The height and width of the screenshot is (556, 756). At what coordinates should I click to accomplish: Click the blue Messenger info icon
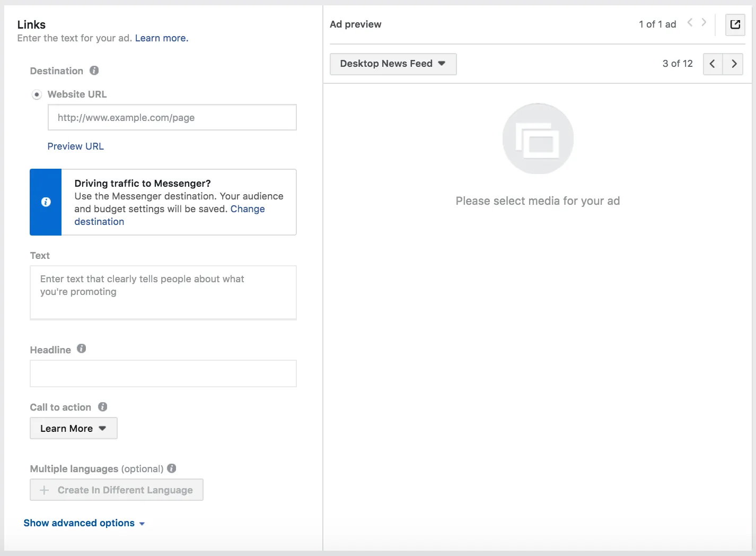tap(46, 202)
